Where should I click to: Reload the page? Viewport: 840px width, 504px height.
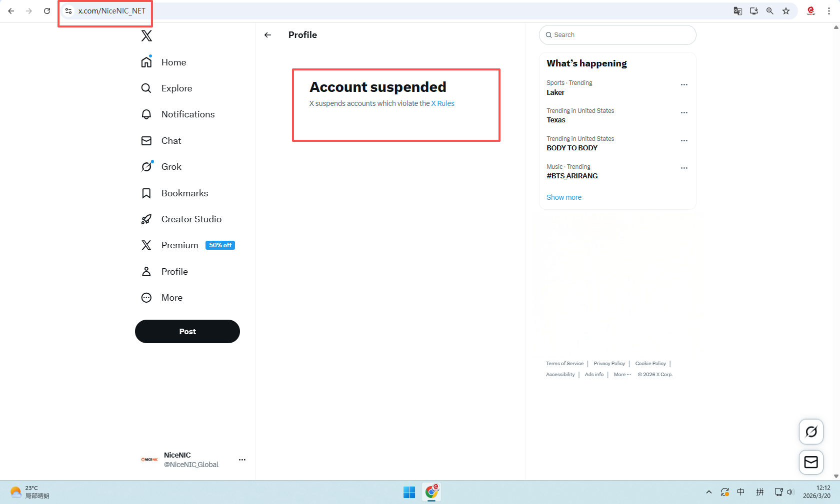tap(47, 11)
